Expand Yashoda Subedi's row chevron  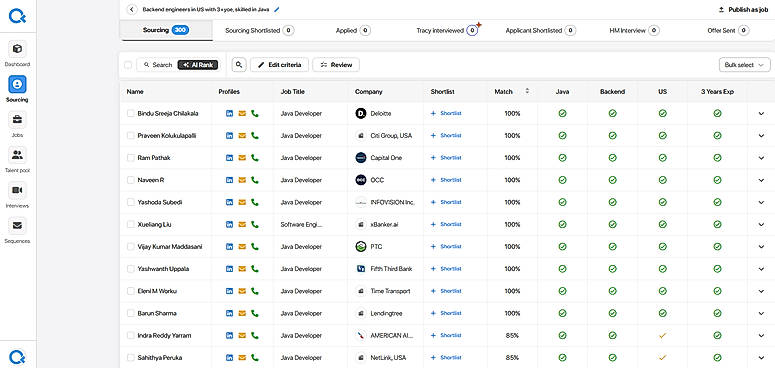[x=761, y=203]
